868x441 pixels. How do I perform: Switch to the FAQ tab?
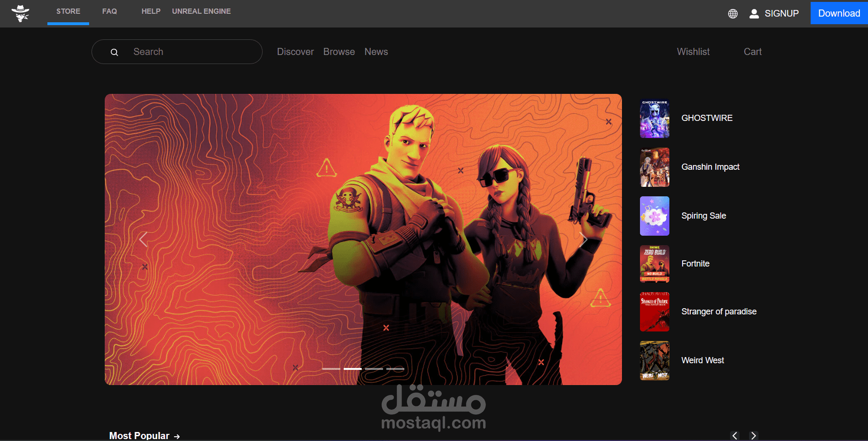[x=109, y=11]
